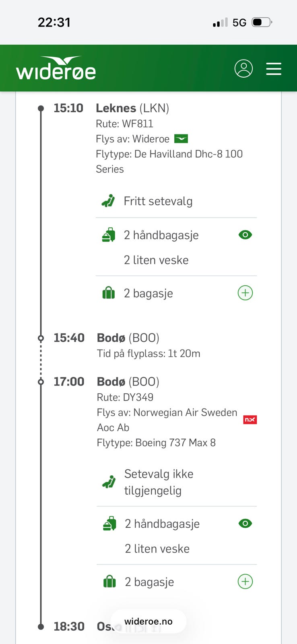Click hand luggage icon on WF811 segment

(x=109, y=235)
